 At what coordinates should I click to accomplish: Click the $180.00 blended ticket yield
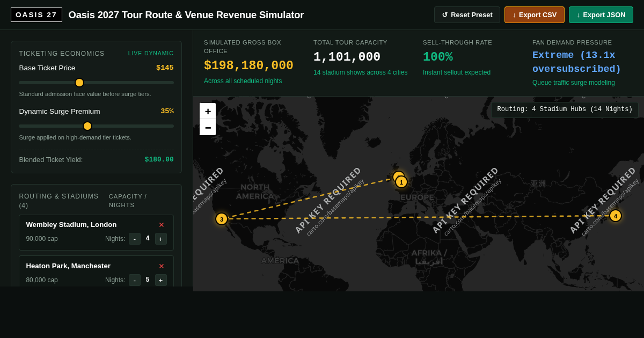coord(159,160)
